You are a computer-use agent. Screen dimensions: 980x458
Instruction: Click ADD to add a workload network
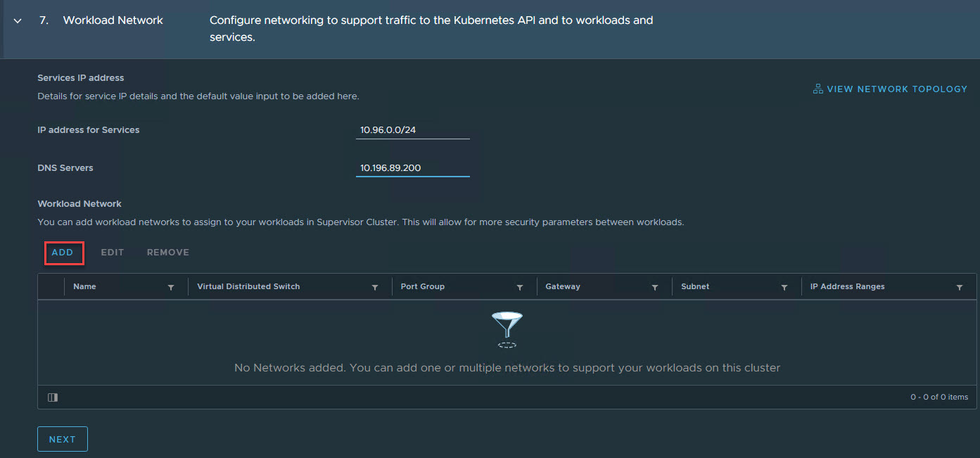pyautogui.click(x=63, y=253)
